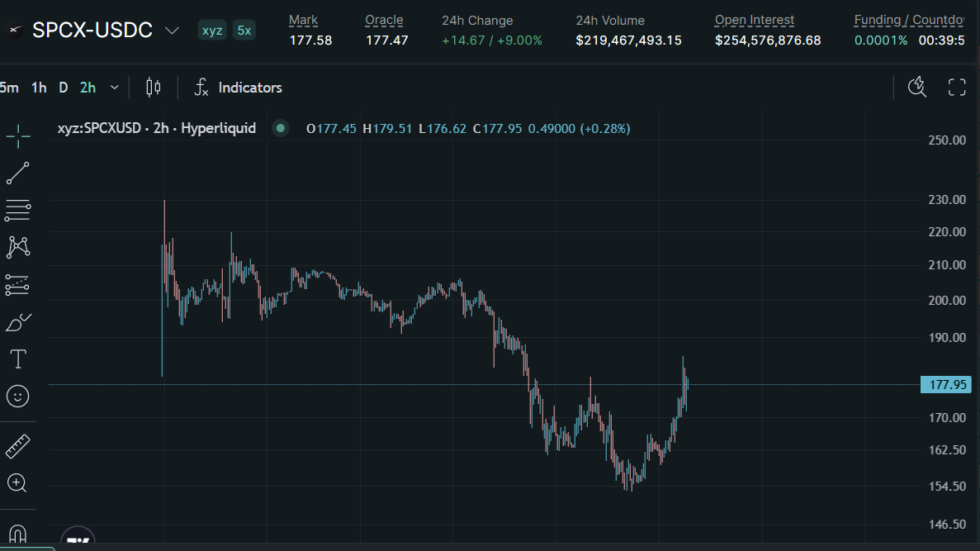Open the candlestick chart style selector
This screenshot has height=551, width=980.
click(153, 88)
